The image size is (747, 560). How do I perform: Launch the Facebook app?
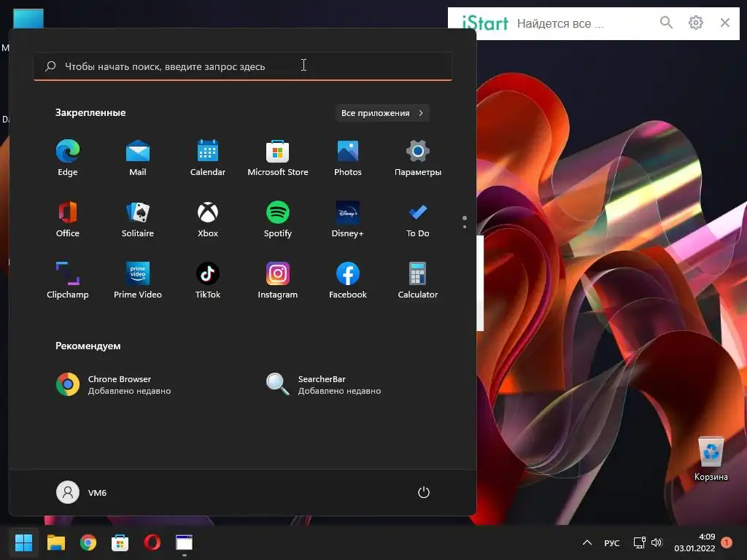point(348,280)
